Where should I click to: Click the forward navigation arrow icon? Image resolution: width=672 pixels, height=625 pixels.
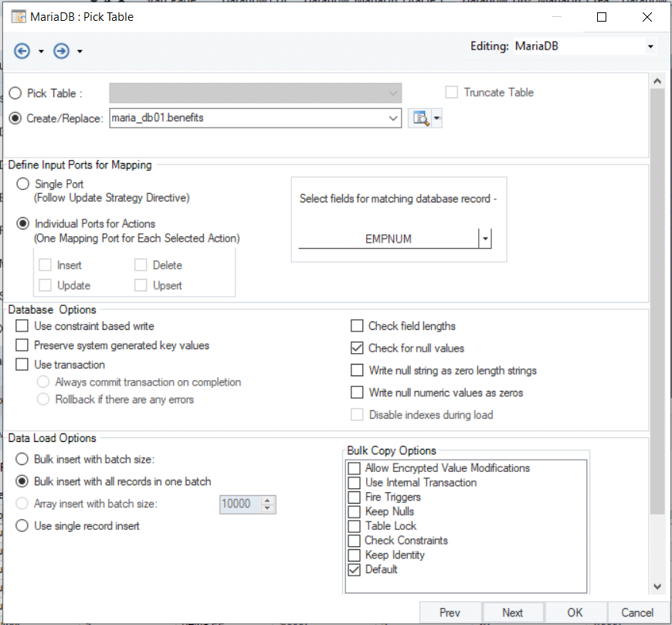pos(61,51)
